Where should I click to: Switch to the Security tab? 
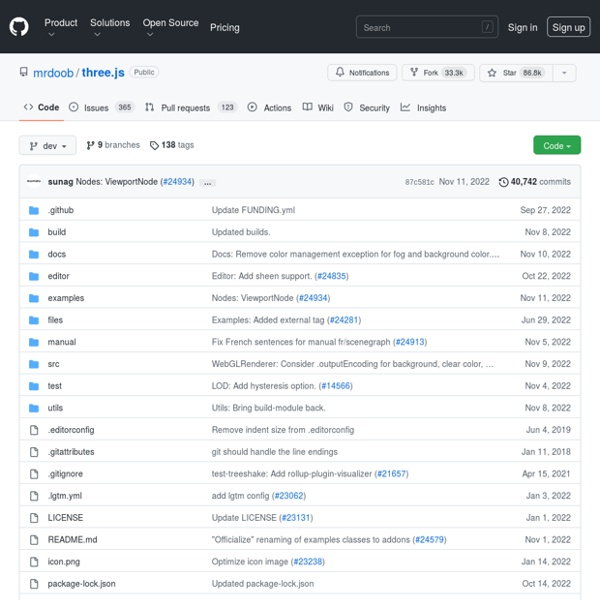tap(367, 108)
